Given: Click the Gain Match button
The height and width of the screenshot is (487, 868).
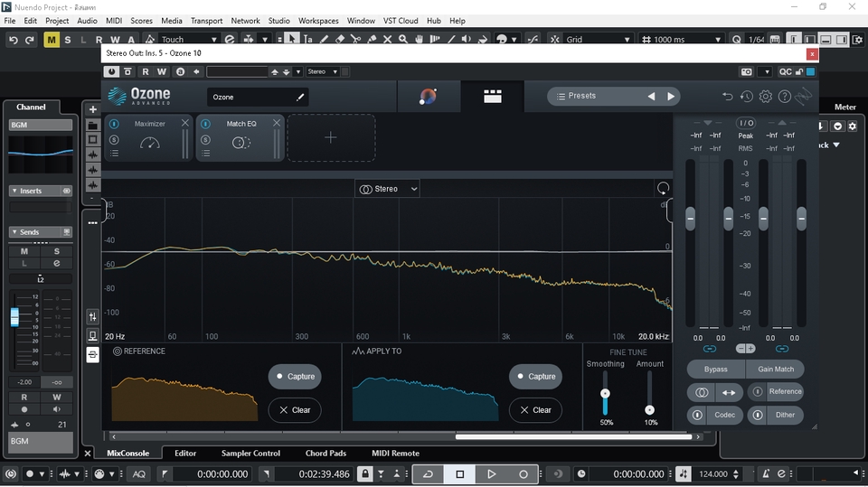Looking at the screenshot, I should pos(776,370).
